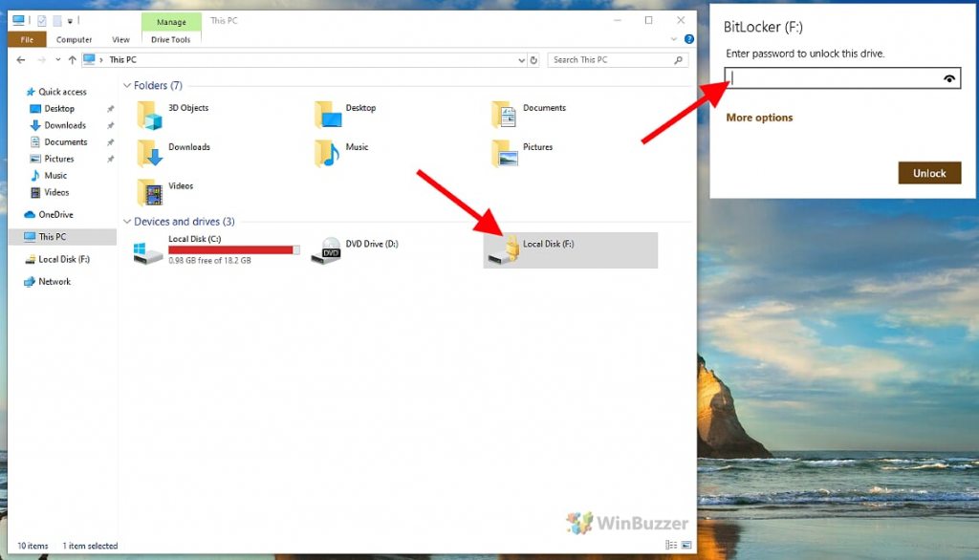The image size is (979, 560).
Task: Open Downloads in the navigation pane
Action: 65,125
